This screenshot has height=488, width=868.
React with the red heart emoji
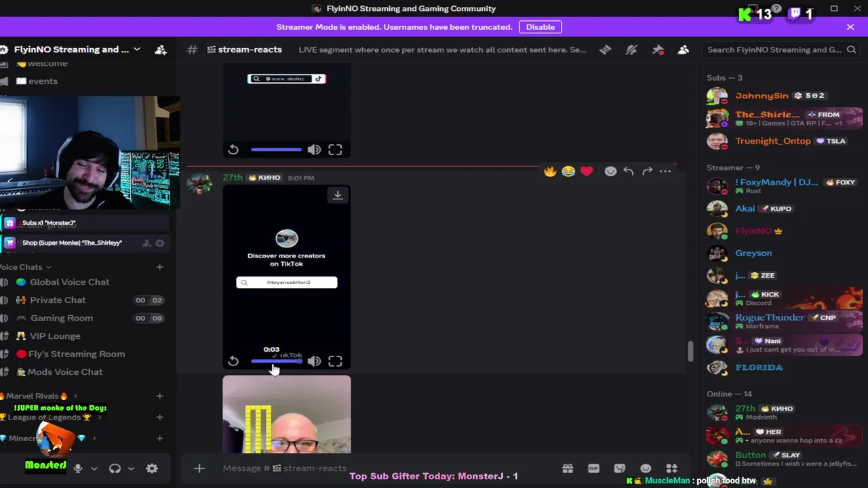coord(587,171)
